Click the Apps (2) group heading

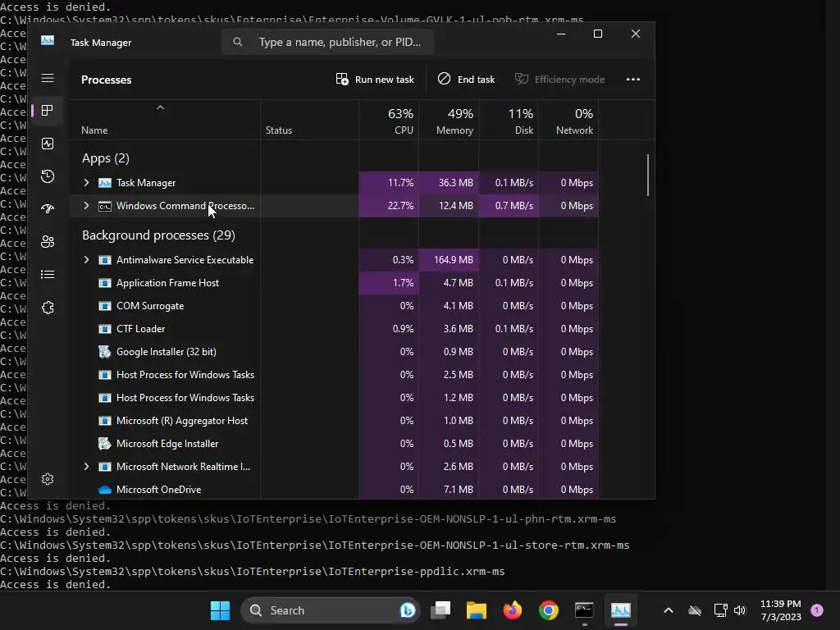point(106,158)
